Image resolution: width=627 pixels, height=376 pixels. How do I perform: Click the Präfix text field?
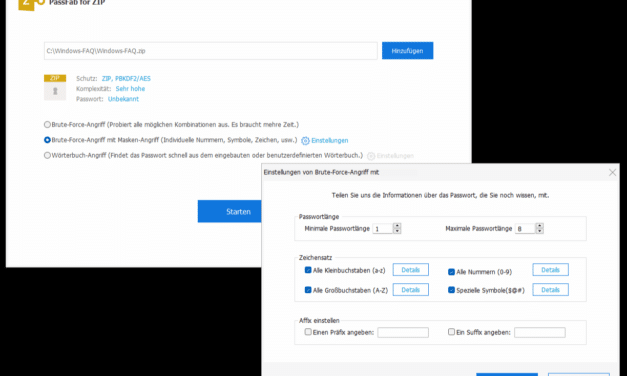coord(403,332)
